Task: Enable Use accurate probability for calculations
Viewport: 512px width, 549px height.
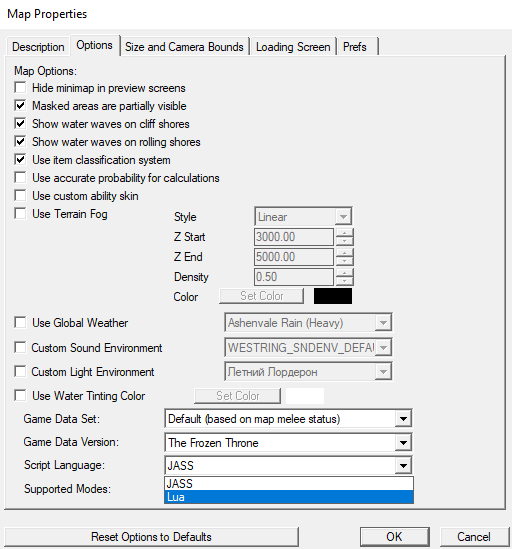Action: coord(20,178)
